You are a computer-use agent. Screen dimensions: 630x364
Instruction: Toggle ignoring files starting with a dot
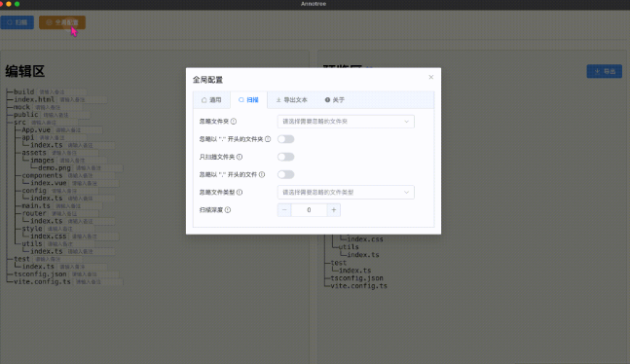point(285,174)
